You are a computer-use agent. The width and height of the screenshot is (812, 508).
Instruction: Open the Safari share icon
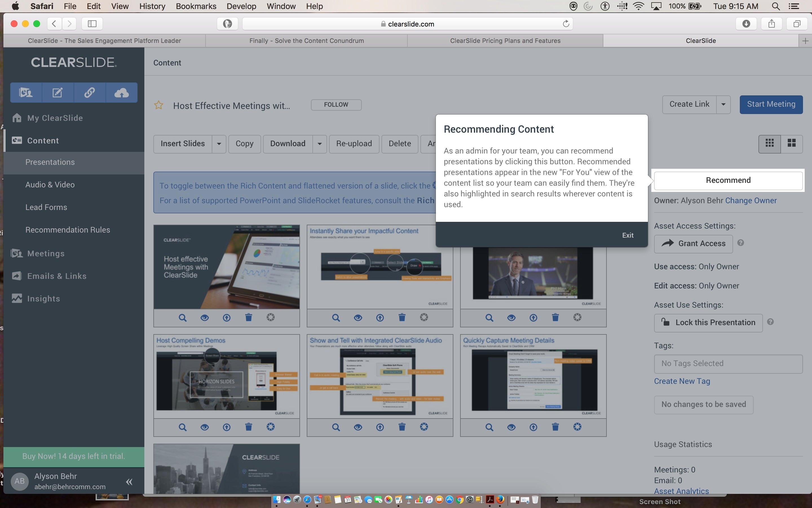771,24
